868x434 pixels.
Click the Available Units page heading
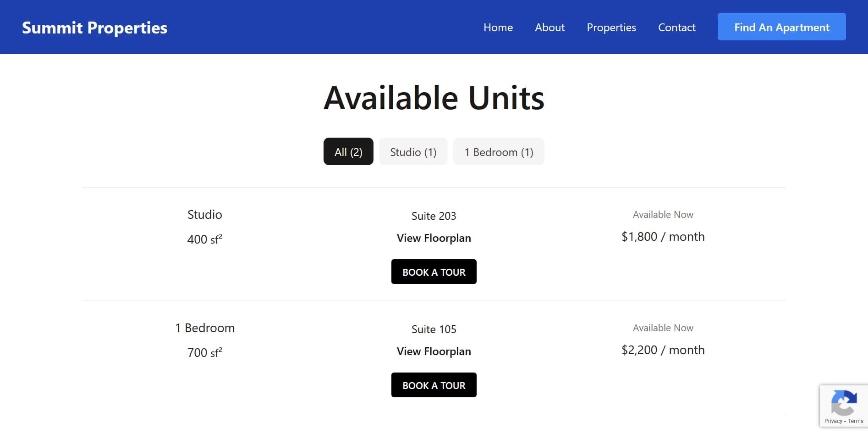tap(434, 97)
